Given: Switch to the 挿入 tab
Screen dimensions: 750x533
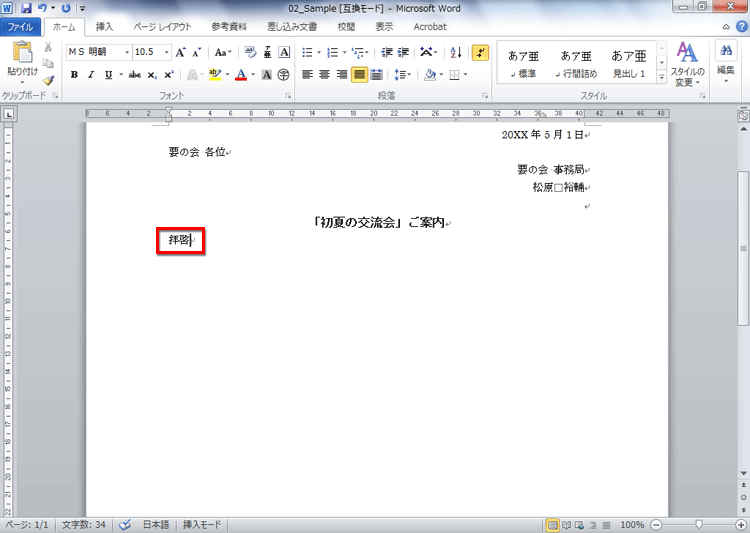Looking at the screenshot, I should tap(104, 27).
